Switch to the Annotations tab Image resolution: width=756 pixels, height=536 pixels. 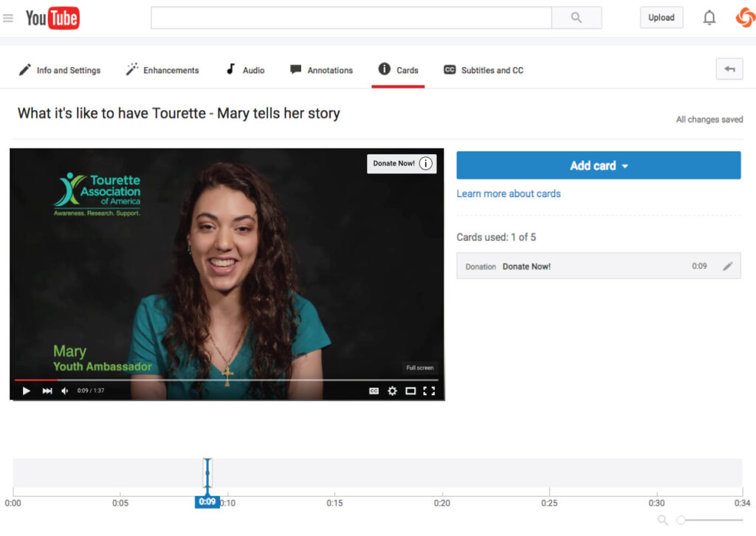pos(321,70)
